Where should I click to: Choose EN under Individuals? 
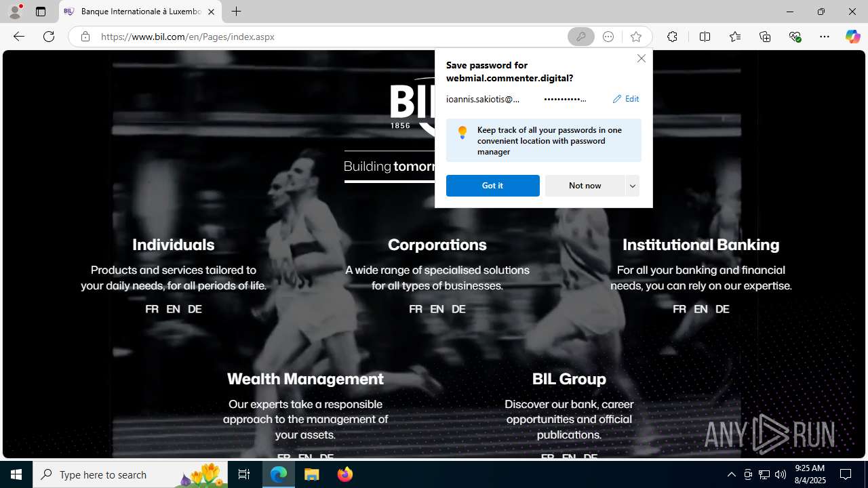173,309
